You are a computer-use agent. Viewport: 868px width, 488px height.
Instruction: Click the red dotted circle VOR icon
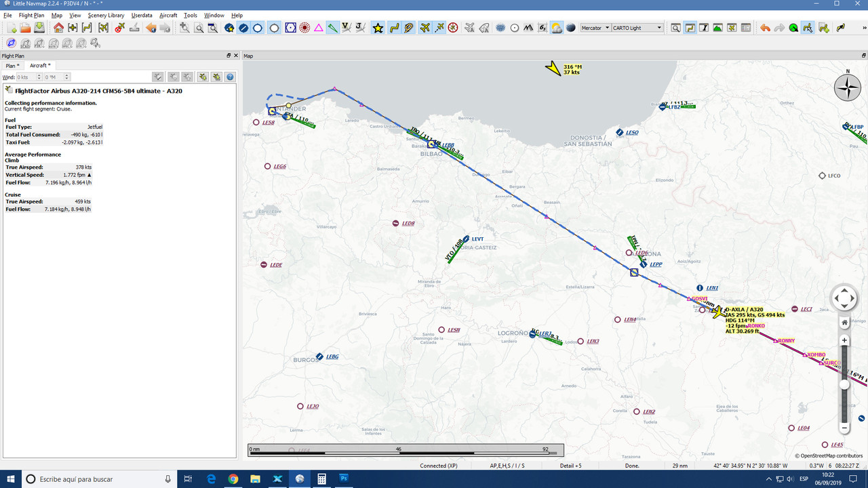click(x=304, y=28)
